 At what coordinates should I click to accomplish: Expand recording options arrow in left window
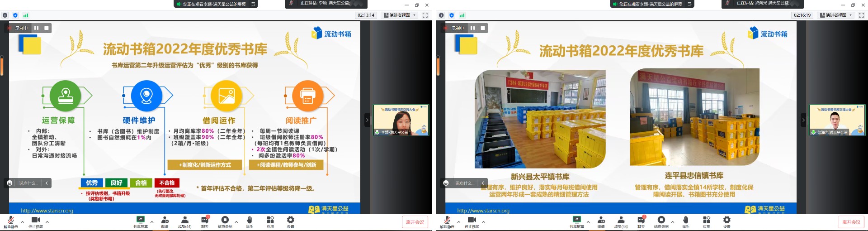236,222
